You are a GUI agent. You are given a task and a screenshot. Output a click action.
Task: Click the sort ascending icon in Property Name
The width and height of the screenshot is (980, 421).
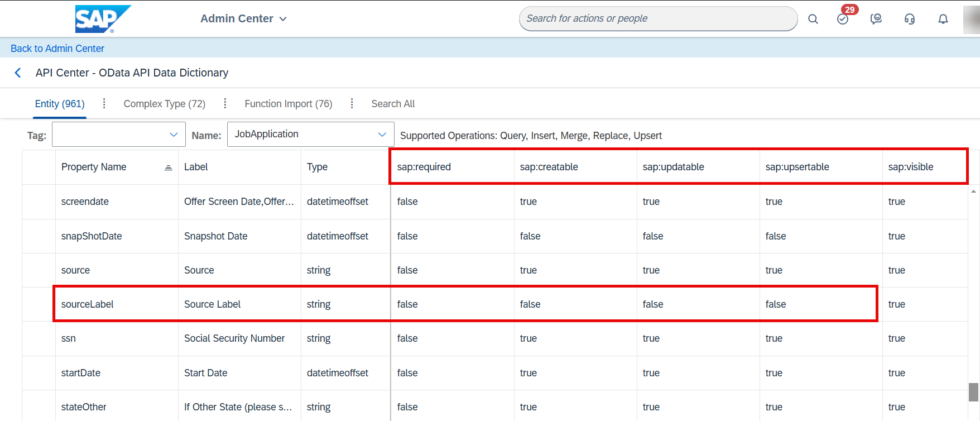169,168
